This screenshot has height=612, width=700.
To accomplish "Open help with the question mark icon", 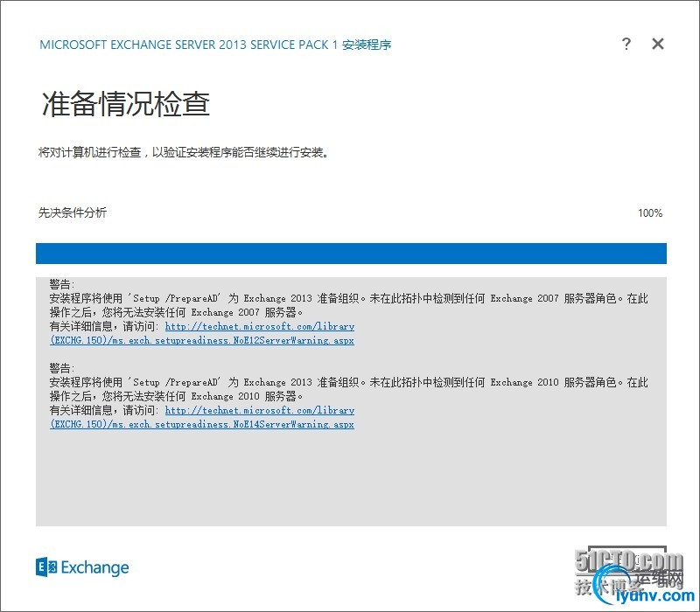I will [x=626, y=44].
